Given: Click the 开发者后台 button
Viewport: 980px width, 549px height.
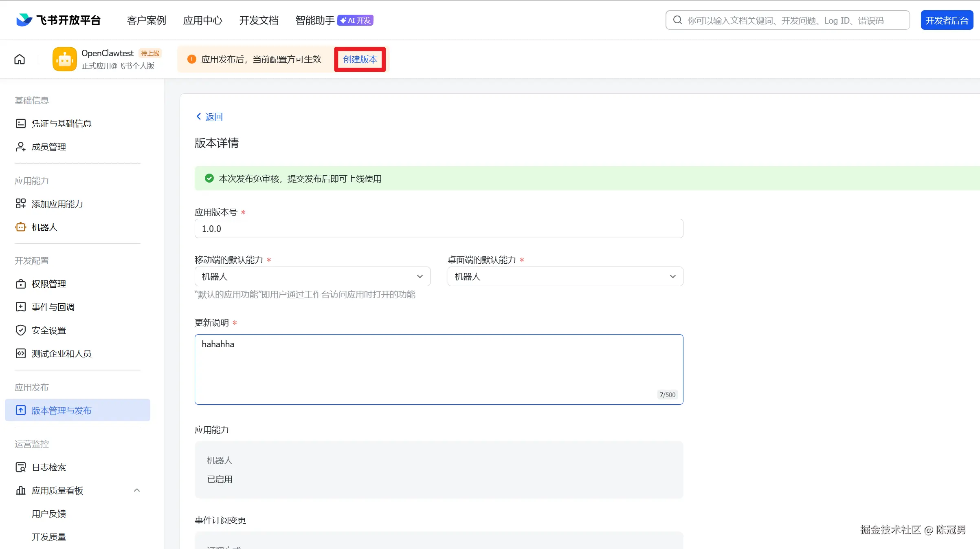Looking at the screenshot, I should 947,20.
